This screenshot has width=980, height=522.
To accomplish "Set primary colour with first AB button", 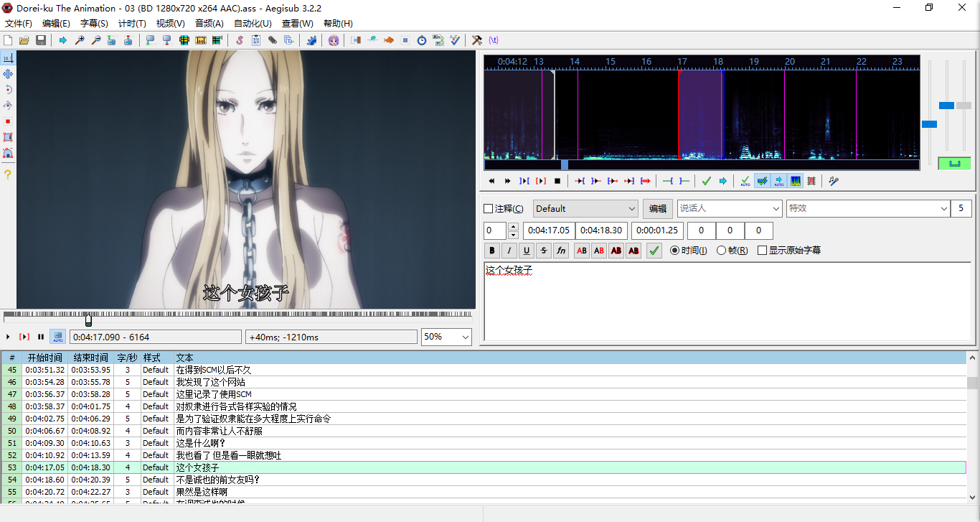I will [582, 251].
